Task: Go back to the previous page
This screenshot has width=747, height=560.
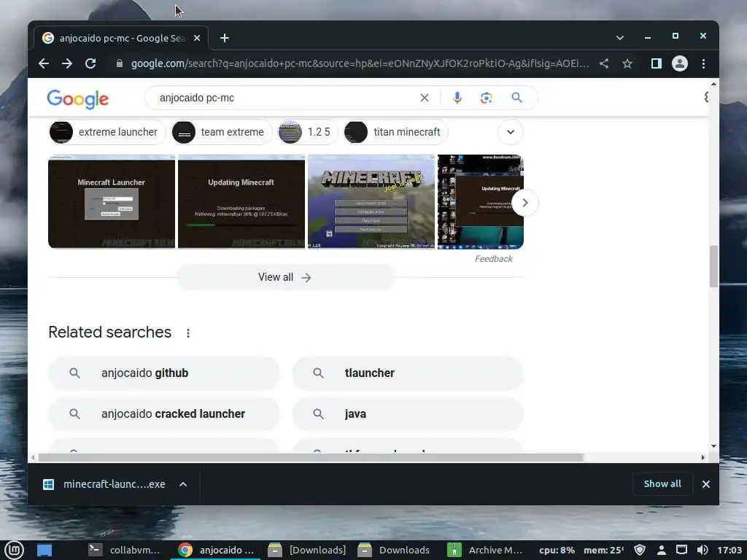Action: [44, 63]
